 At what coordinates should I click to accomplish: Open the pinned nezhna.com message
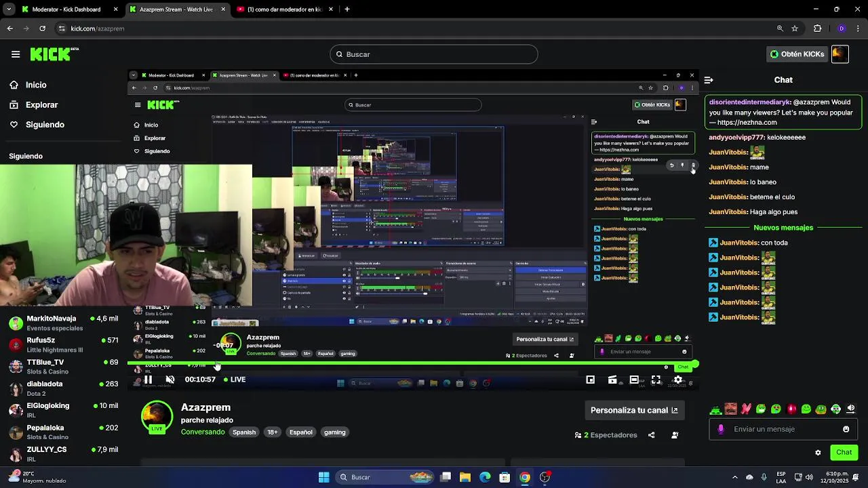pos(783,113)
